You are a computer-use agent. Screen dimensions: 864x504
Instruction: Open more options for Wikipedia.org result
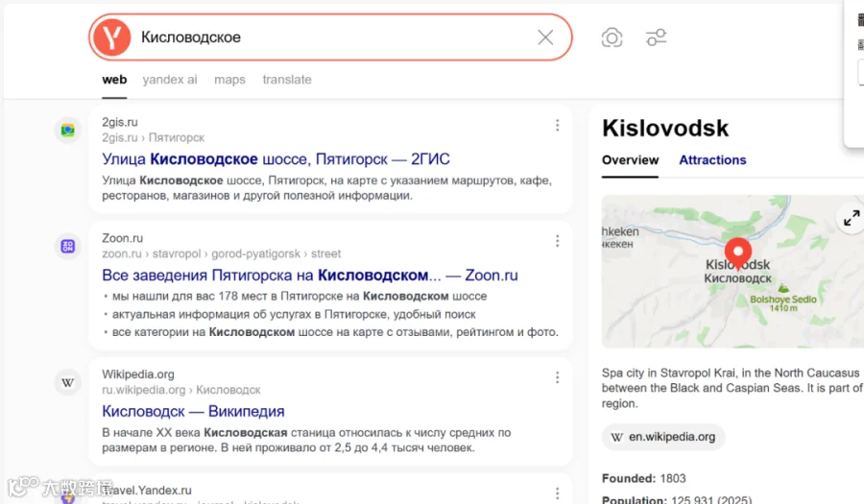pyautogui.click(x=557, y=377)
